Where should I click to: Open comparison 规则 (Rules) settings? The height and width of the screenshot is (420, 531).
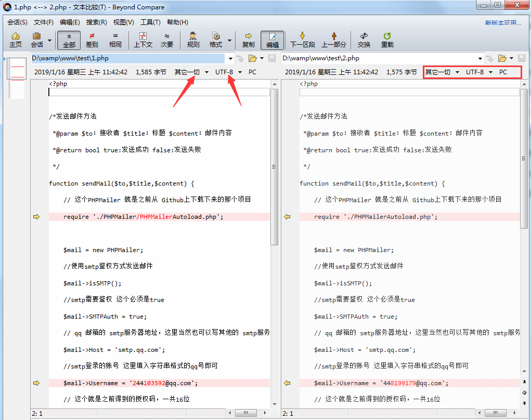pyautogui.click(x=192, y=40)
